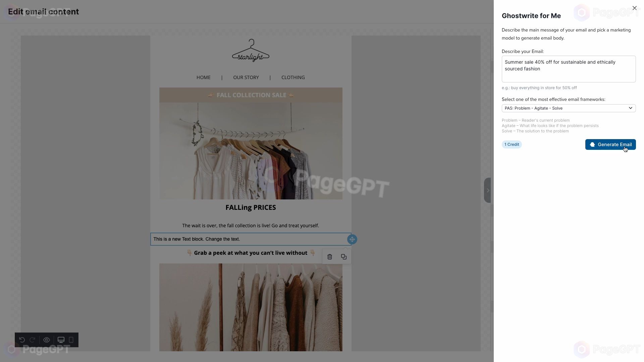
Task: Toggle the eye visibility icon
Action: (46, 340)
